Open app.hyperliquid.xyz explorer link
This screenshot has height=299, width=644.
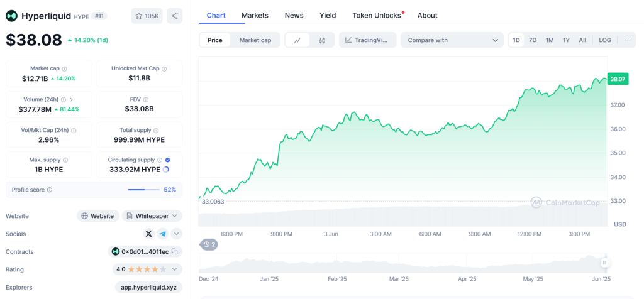(148, 287)
